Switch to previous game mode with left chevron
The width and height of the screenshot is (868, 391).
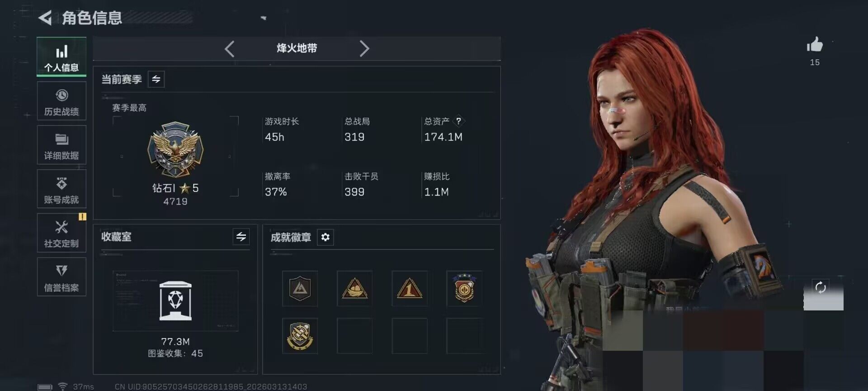pyautogui.click(x=230, y=48)
